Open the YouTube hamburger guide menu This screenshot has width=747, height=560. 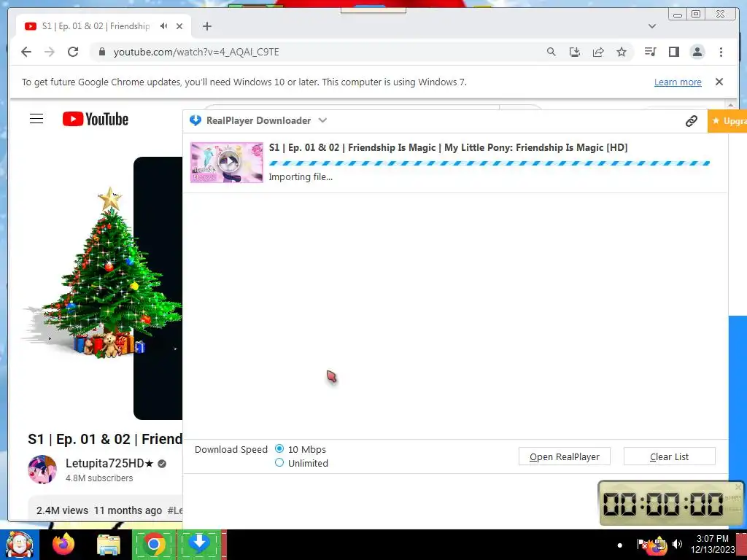36,119
